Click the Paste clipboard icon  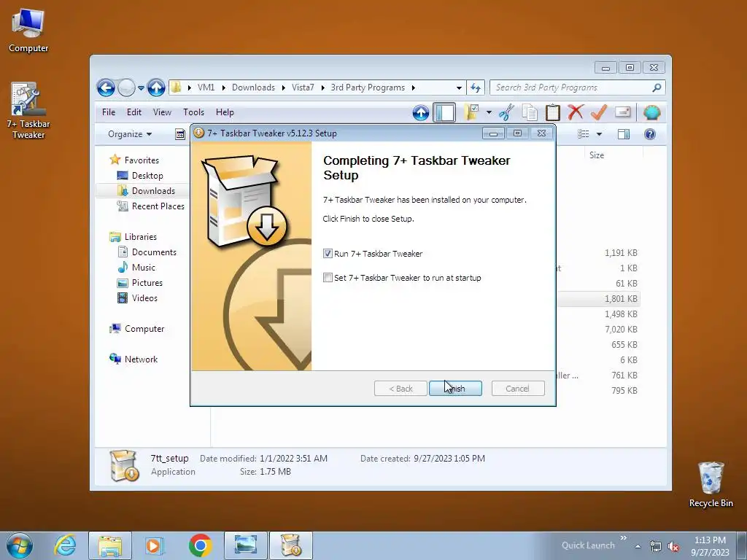[553, 113]
